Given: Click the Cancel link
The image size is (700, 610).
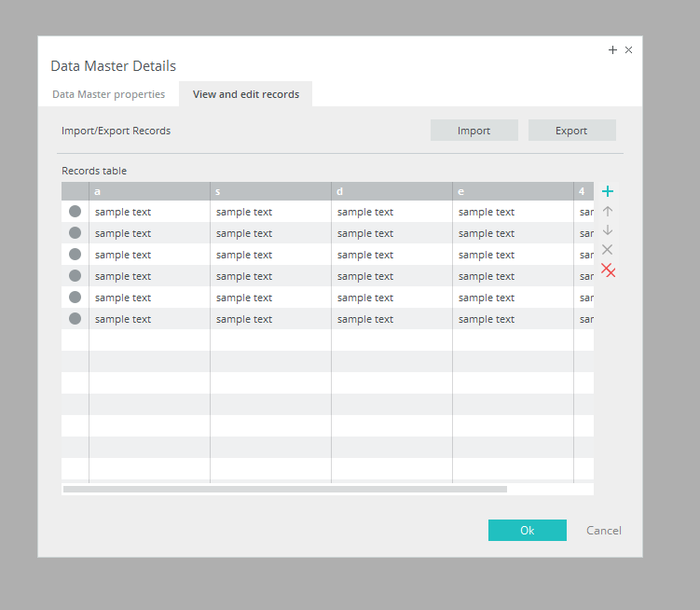Looking at the screenshot, I should click(603, 531).
